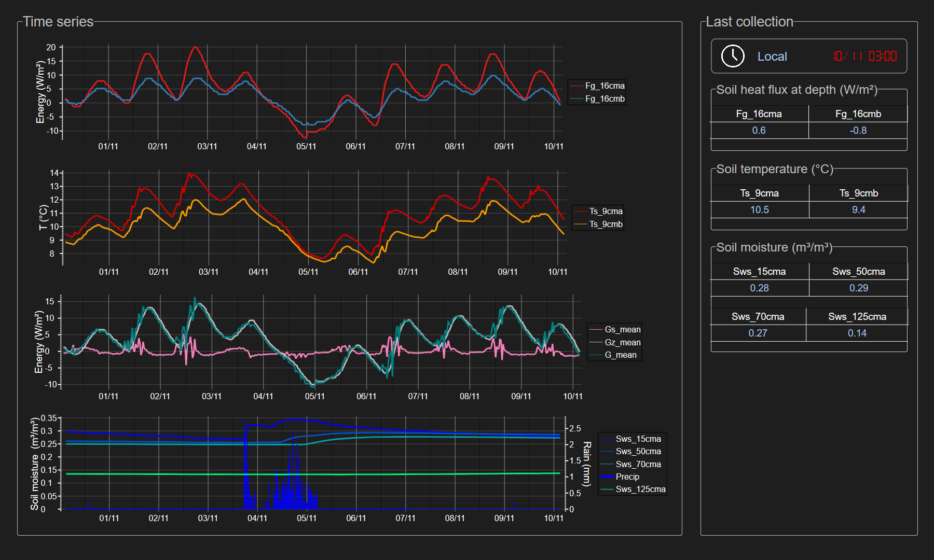
Task: Click the Rain (mm) axis title
Action: point(587,464)
